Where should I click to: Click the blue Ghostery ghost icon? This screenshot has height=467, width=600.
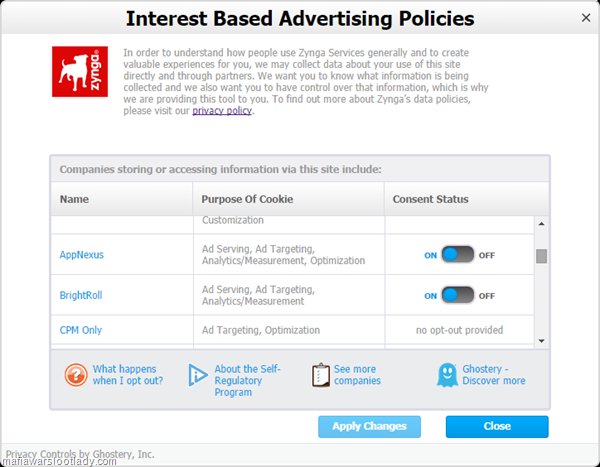pos(447,375)
